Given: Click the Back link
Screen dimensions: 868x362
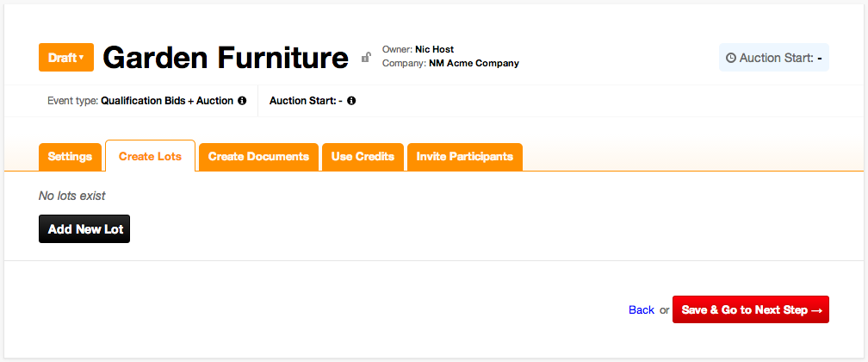Looking at the screenshot, I should click(x=642, y=310).
